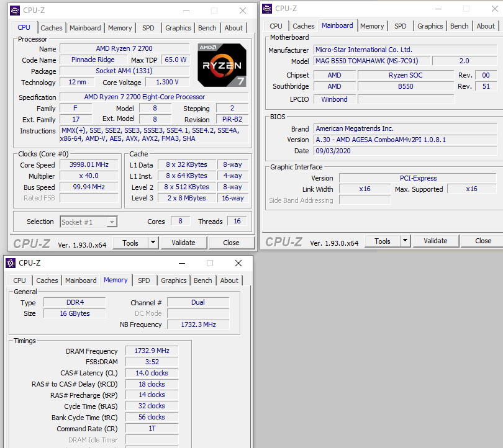Screen dimensions: 503x448
Task: Click the AMD Ryzen 7 processor logo
Action: tap(222, 65)
